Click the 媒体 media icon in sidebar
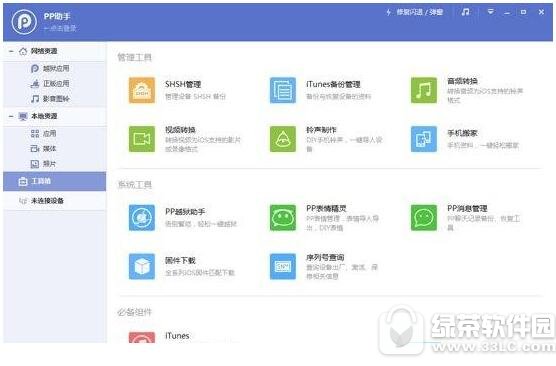The image size is (556, 366). (x=35, y=149)
